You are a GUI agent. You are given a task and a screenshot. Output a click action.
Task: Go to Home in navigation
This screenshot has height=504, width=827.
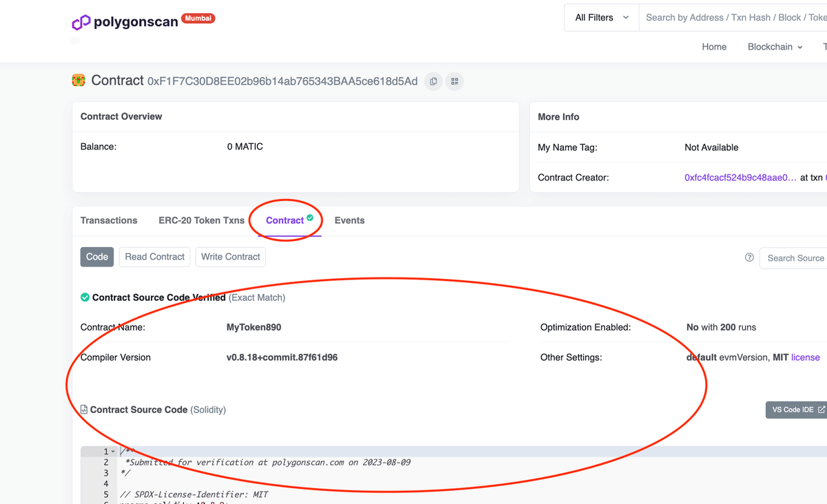click(714, 47)
